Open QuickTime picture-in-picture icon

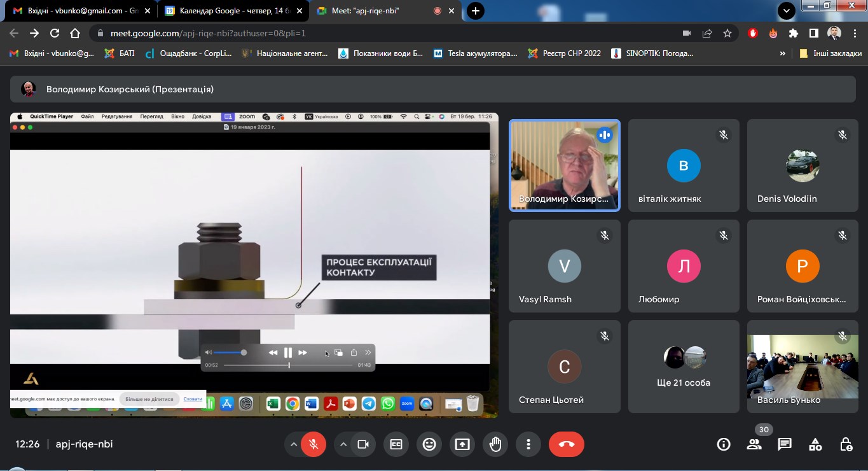pos(339,353)
